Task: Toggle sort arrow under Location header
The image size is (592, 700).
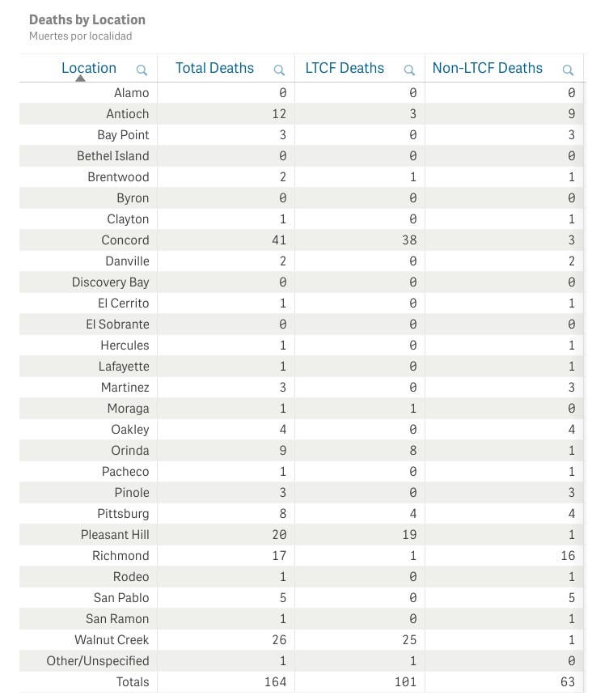Action: 81,78
